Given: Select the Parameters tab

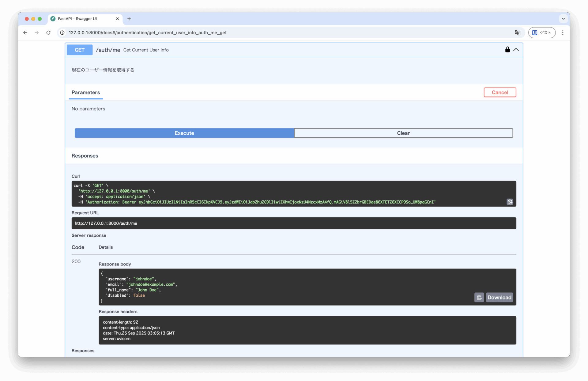Looking at the screenshot, I should [86, 92].
